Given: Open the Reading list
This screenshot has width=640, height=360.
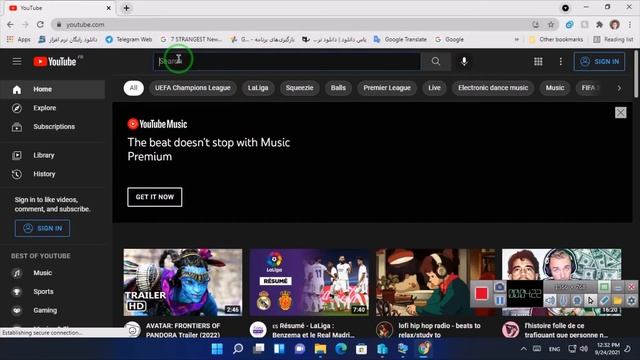Looking at the screenshot, I should point(613,40).
